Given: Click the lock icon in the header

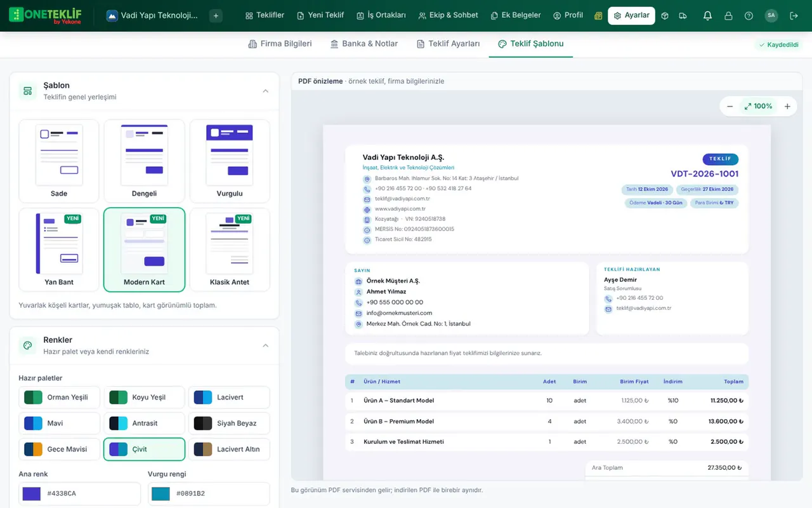Looking at the screenshot, I should [x=728, y=16].
